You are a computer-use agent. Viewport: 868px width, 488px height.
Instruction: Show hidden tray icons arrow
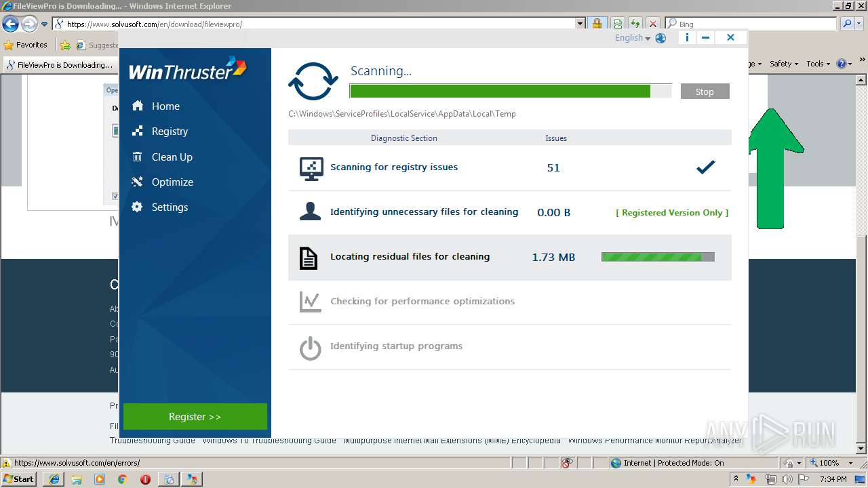[x=736, y=479]
